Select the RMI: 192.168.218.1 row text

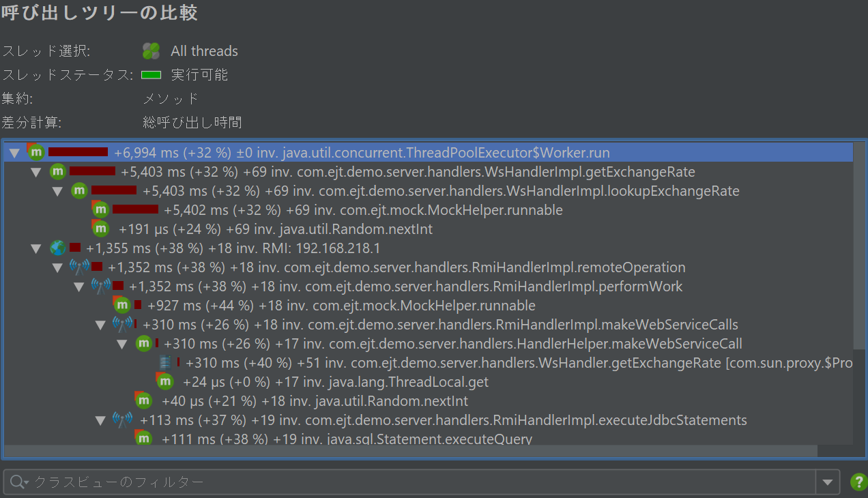233,248
